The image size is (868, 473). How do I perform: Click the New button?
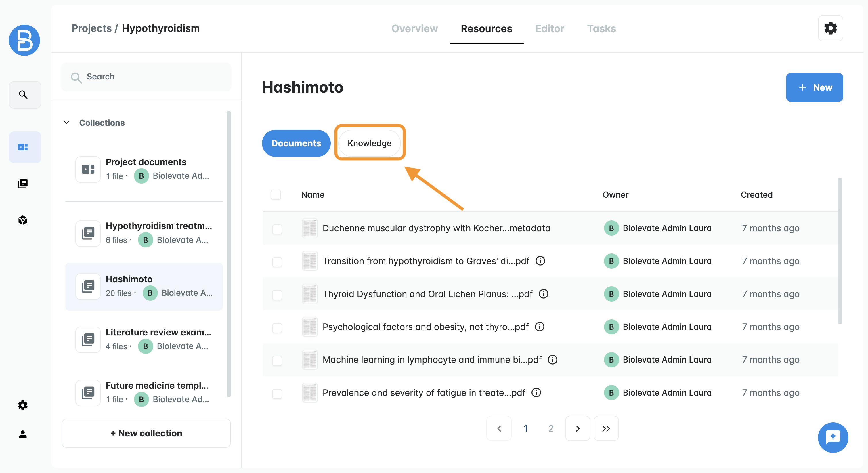pos(814,87)
